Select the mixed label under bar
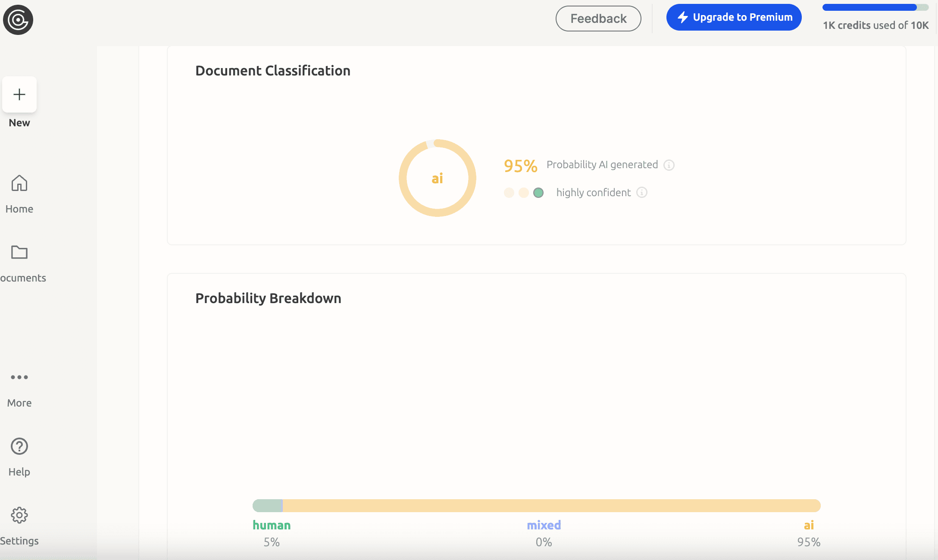This screenshot has height=560, width=938. coord(544,525)
